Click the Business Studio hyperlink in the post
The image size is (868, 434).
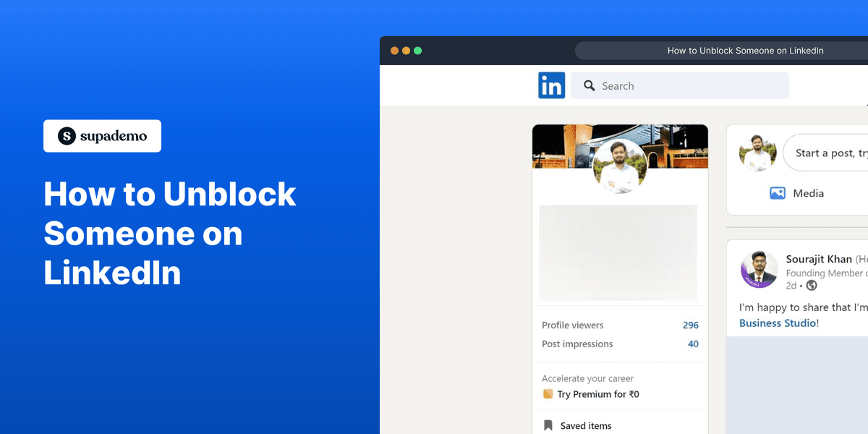coord(779,323)
